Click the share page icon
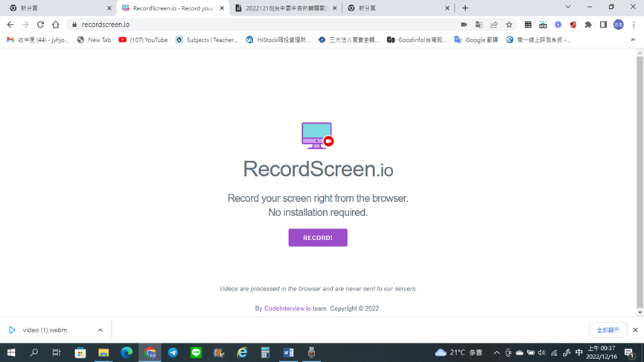The width and height of the screenshot is (644, 362). click(494, 25)
